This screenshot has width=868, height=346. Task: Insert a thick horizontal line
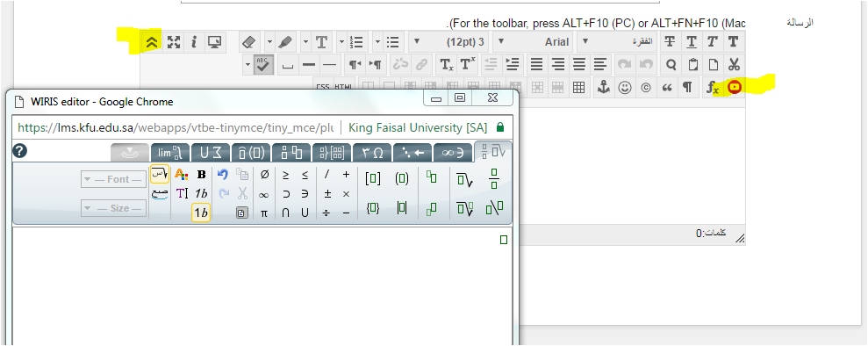[x=309, y=65]
